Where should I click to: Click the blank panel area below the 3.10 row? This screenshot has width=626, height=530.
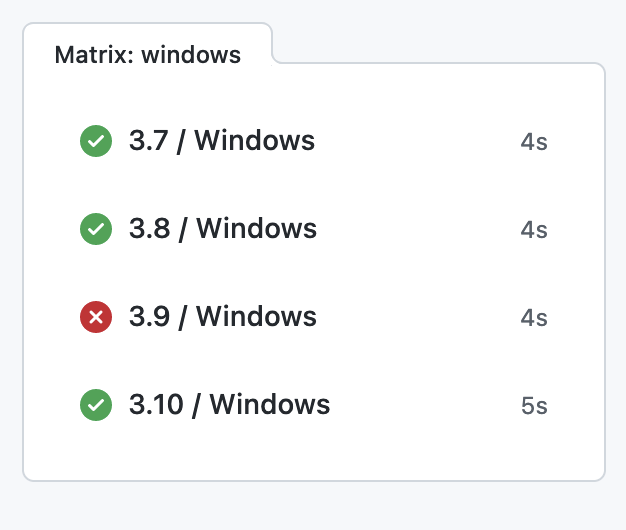tap(313, 453)
